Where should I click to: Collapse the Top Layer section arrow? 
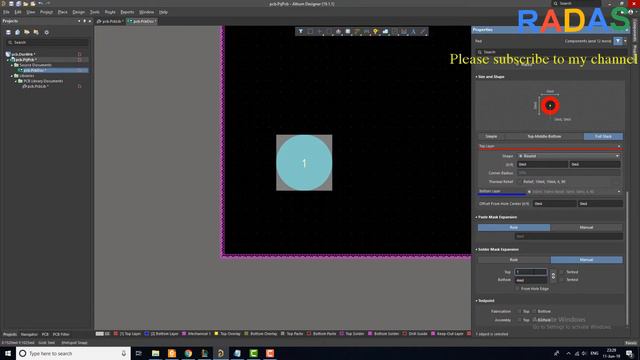click(x=619, y=146)
